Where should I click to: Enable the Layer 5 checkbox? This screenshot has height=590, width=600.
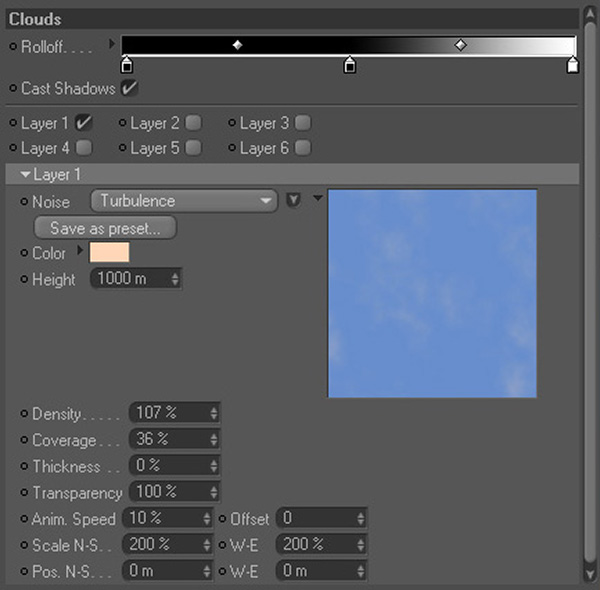(193, 148)
